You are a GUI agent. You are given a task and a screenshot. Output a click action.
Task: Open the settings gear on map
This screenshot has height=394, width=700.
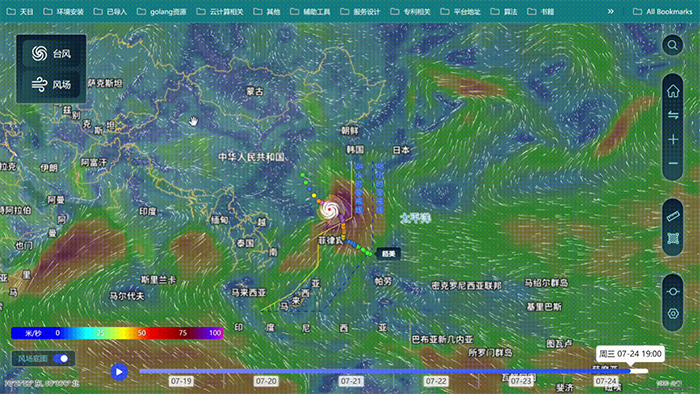click(x=673, y=314)
